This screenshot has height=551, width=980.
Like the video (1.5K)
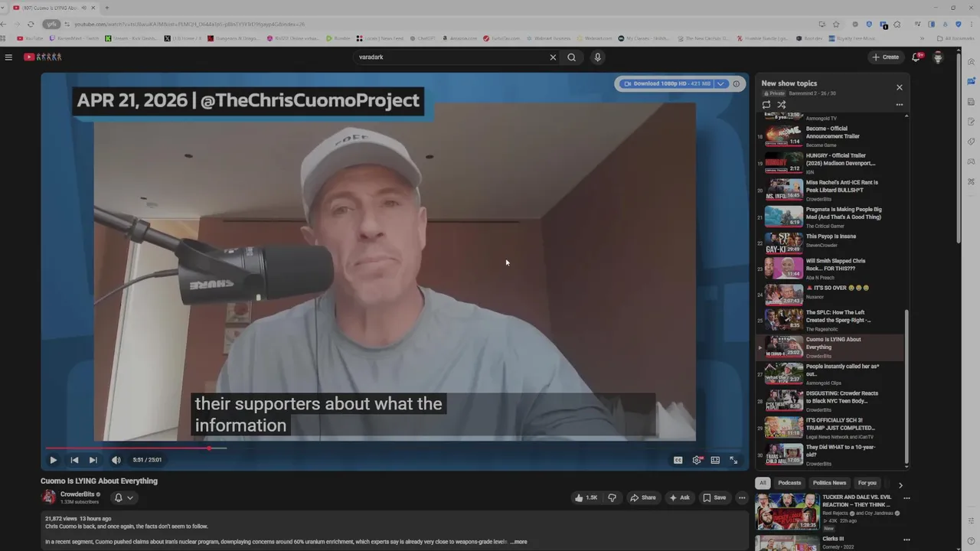point(586,497)
